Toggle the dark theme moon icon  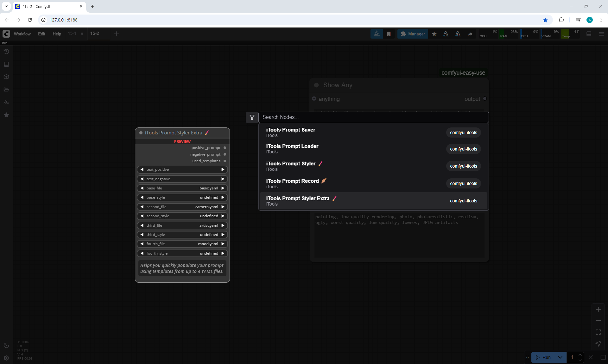click(x=6, y=345)
